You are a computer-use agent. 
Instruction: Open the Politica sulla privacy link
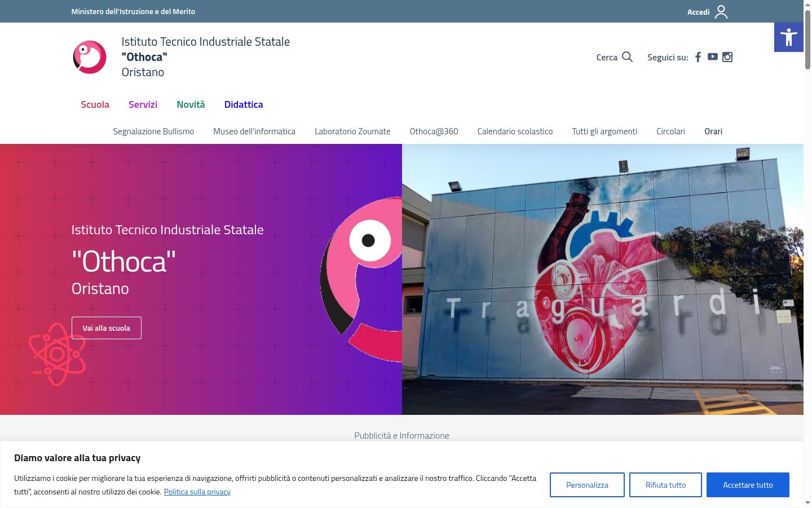click(x=197, y=492)
